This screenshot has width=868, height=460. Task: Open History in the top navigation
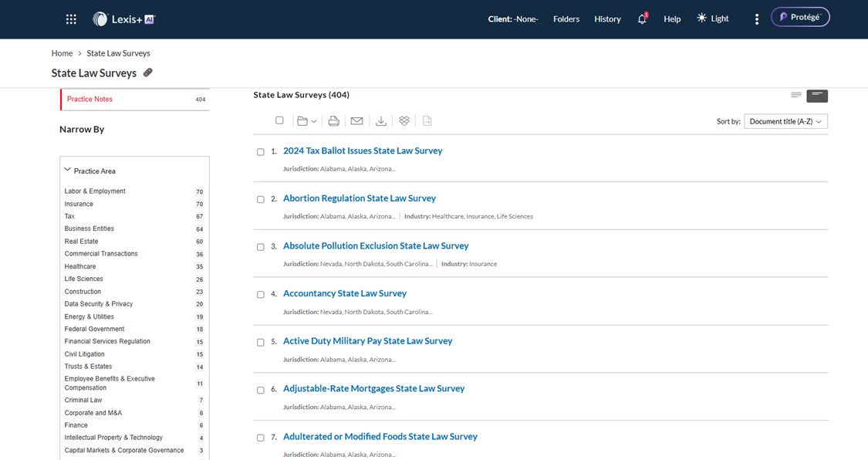tap(607, 19)
